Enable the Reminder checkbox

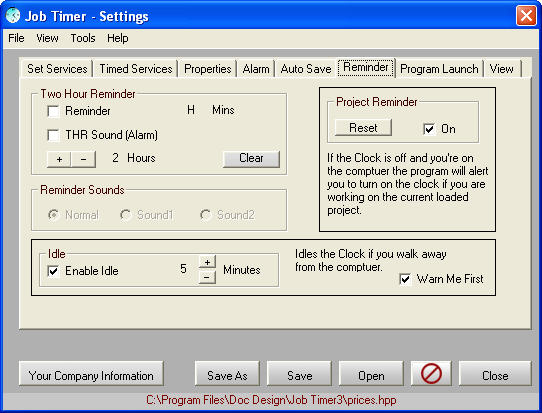point(53,112)
